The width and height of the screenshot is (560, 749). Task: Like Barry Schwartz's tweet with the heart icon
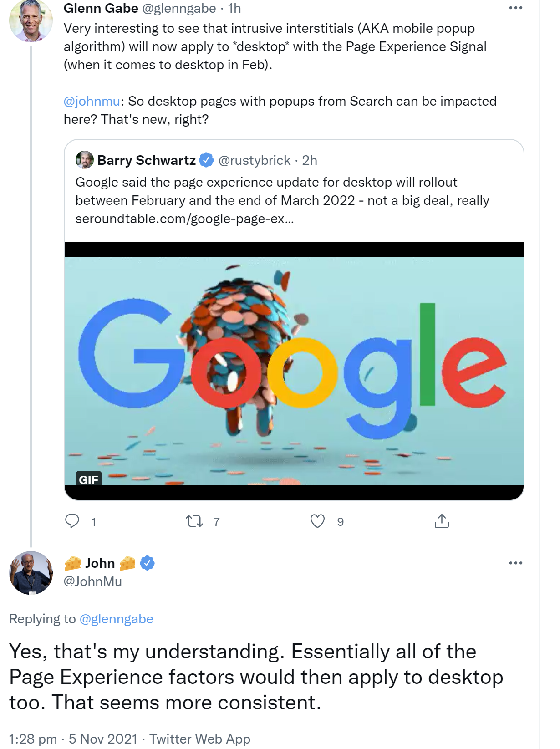pyautogui.click(x=319, y=520)
